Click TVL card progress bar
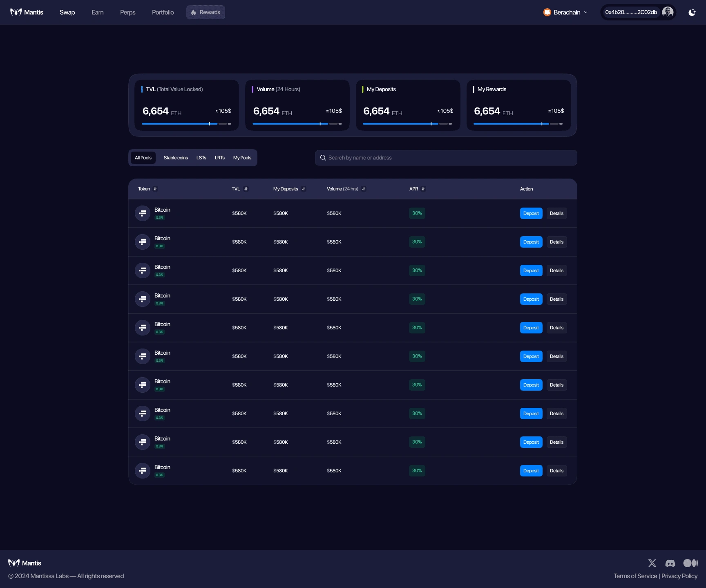The width and height of the screenshot is (706, 588). click(x=186, y=124)
